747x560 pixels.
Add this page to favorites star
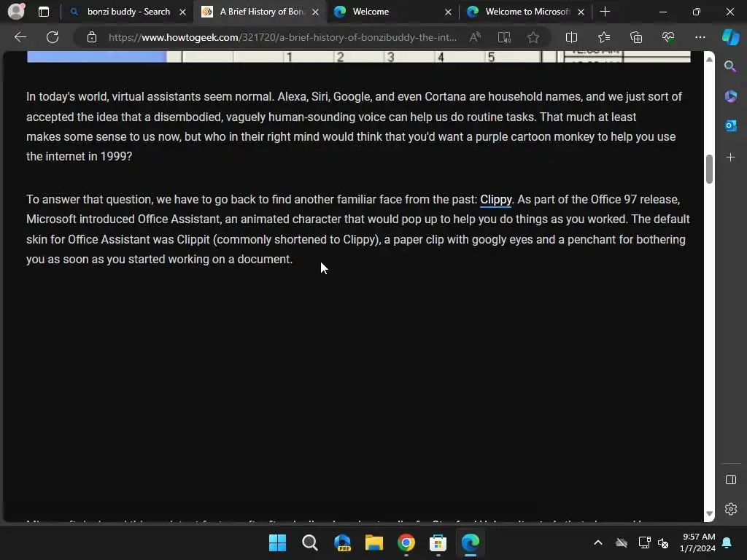coord(533,37)
